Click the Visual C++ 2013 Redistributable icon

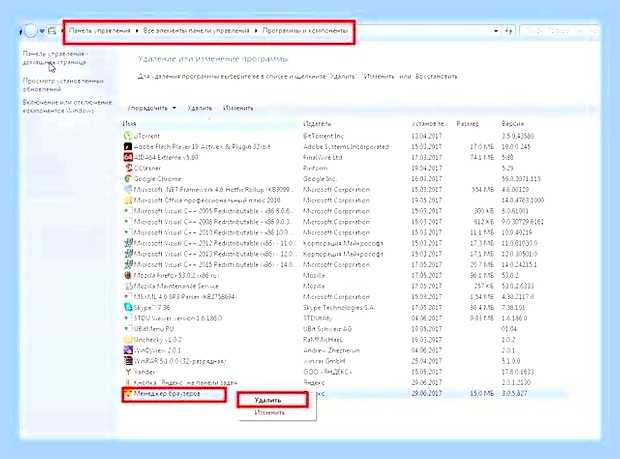click(x=128, y=254)
